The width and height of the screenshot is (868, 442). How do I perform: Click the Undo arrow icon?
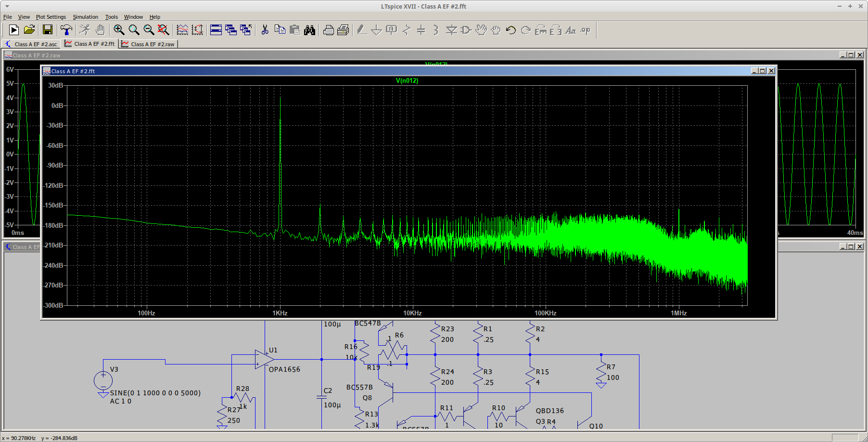(x=511, y=30)
